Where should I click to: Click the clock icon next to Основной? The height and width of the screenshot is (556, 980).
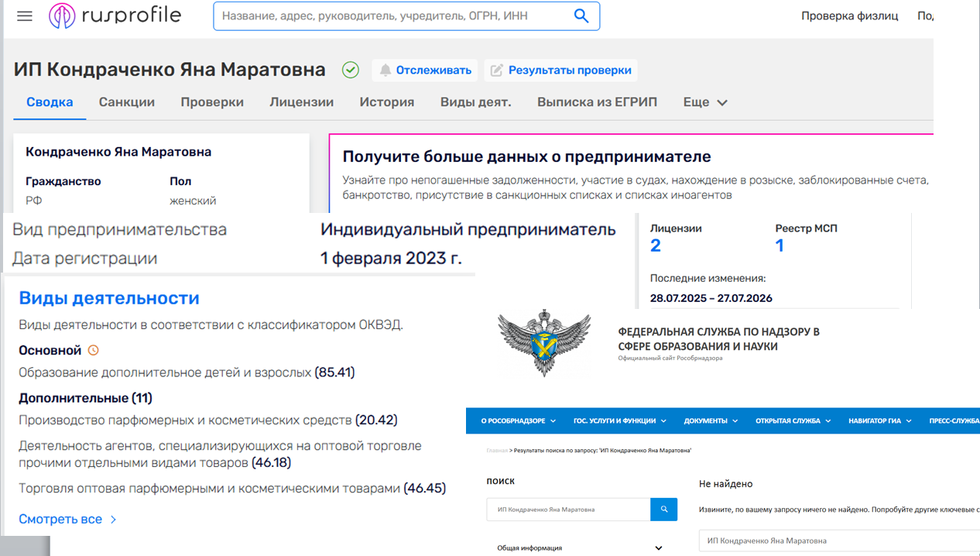click(94, 350)
